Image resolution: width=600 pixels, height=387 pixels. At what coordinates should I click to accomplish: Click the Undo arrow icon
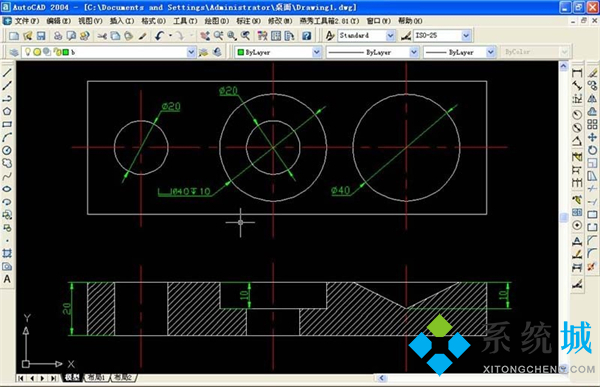159,36
